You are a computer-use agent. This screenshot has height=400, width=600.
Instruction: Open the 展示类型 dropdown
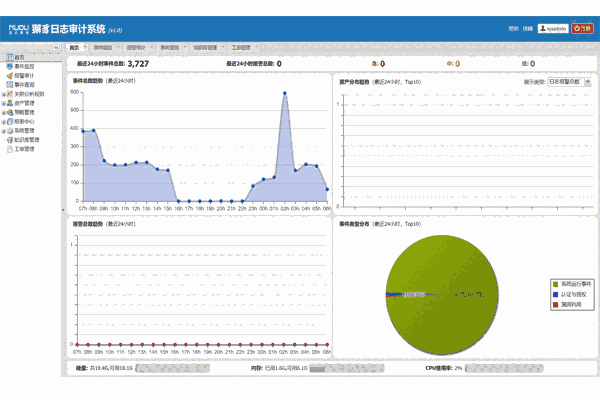point(569,81)
